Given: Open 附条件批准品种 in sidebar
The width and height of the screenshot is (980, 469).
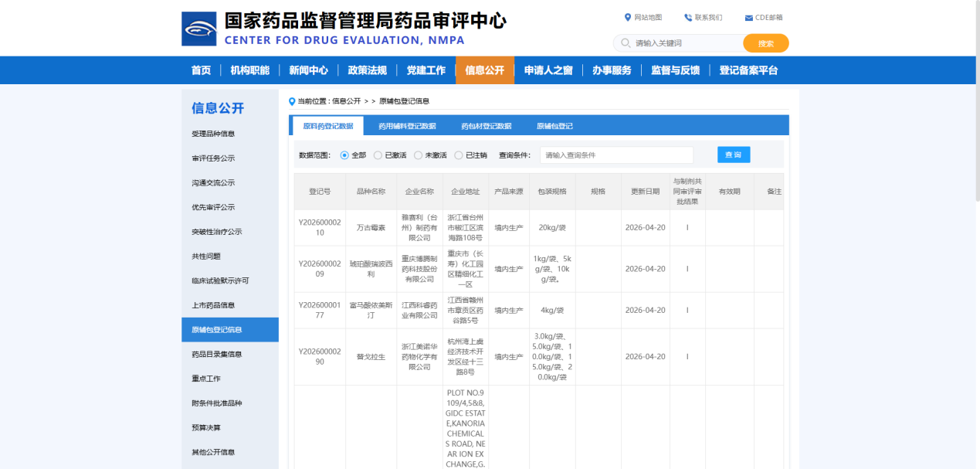Looking at the screenshot, I should [x=230, y=403].
